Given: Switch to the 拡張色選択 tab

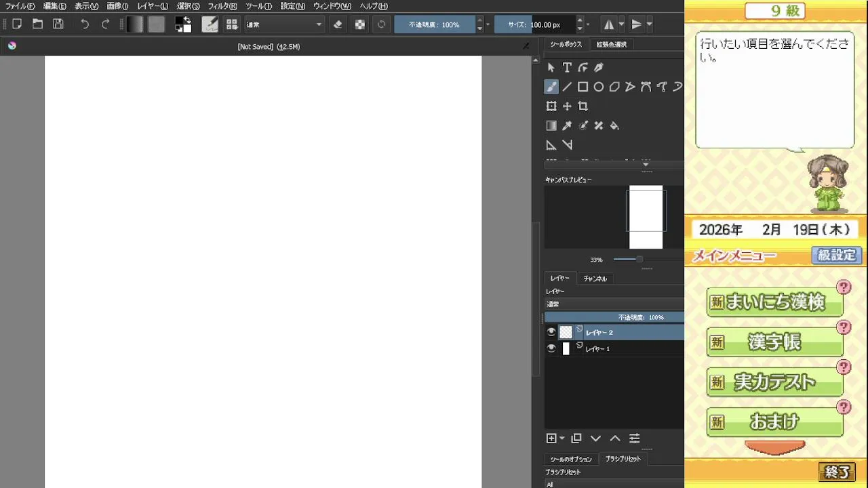Looking at the screenshot, I should [611, 44].
